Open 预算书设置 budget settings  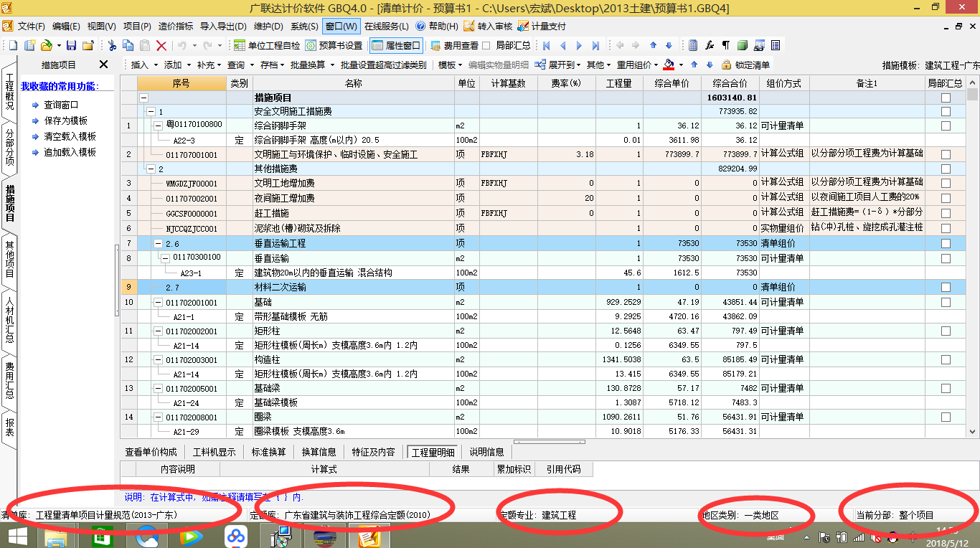click(334, 45)
